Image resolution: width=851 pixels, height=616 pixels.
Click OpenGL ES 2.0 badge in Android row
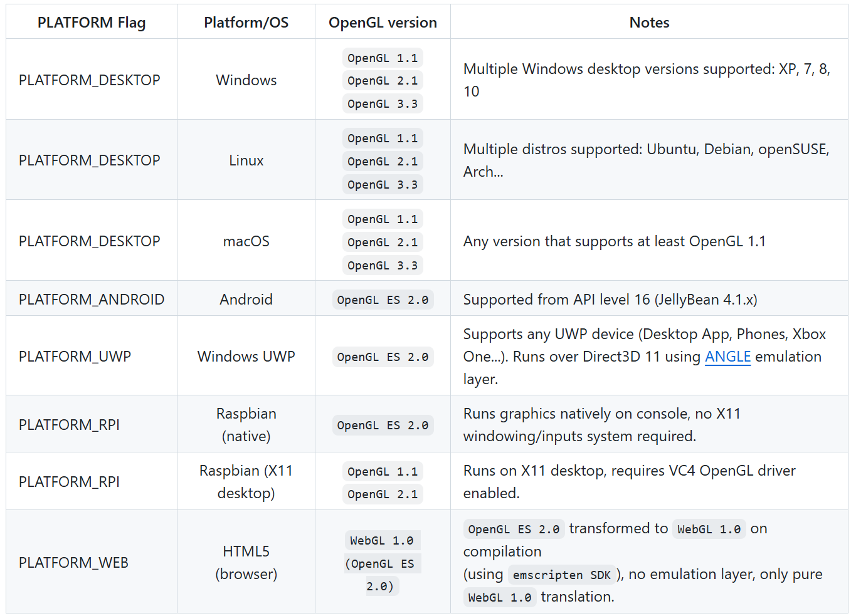(383, 300)
